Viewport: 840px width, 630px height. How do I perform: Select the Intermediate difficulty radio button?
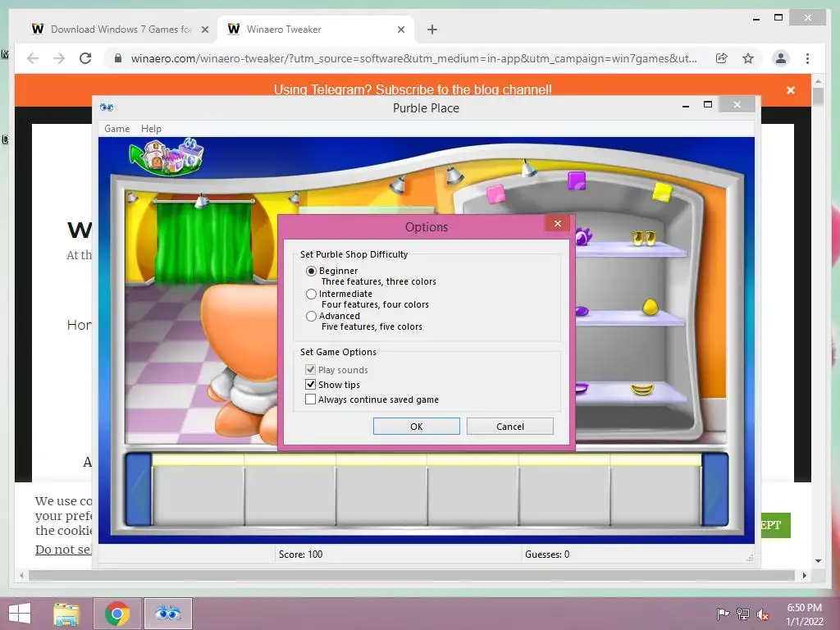pos(311,294)
